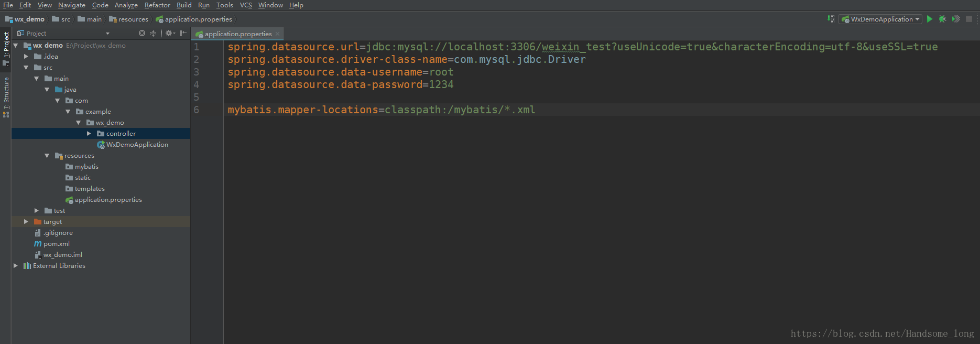Open the Window menu
The width and height of the screenshot is (980, 344).
270,5
